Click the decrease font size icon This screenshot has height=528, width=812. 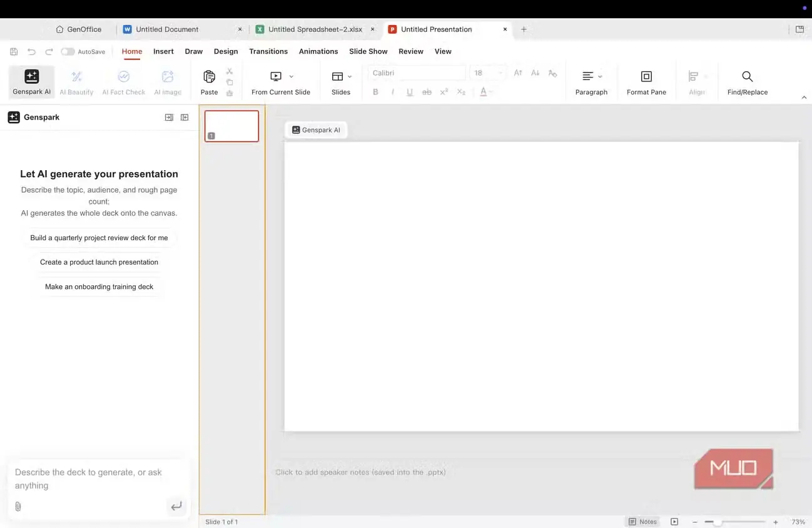(x=535, y=73)
